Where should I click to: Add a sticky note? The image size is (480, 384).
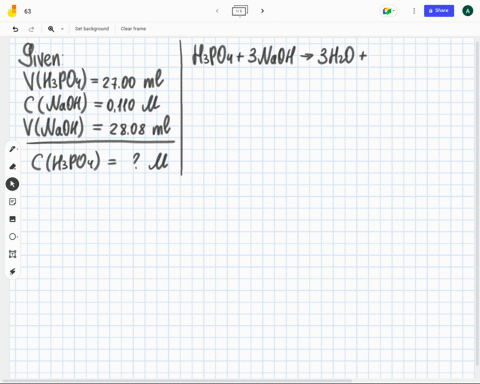pyautogui.click(x=12, y=202)
